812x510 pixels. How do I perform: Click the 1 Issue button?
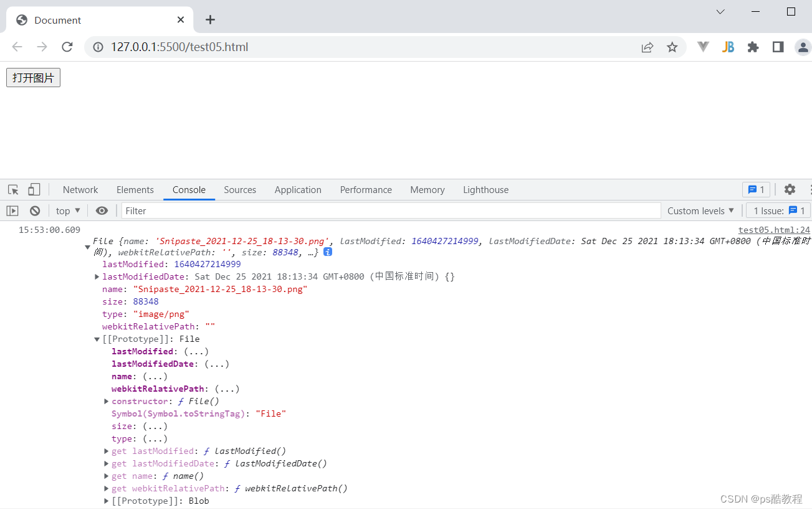778,211
